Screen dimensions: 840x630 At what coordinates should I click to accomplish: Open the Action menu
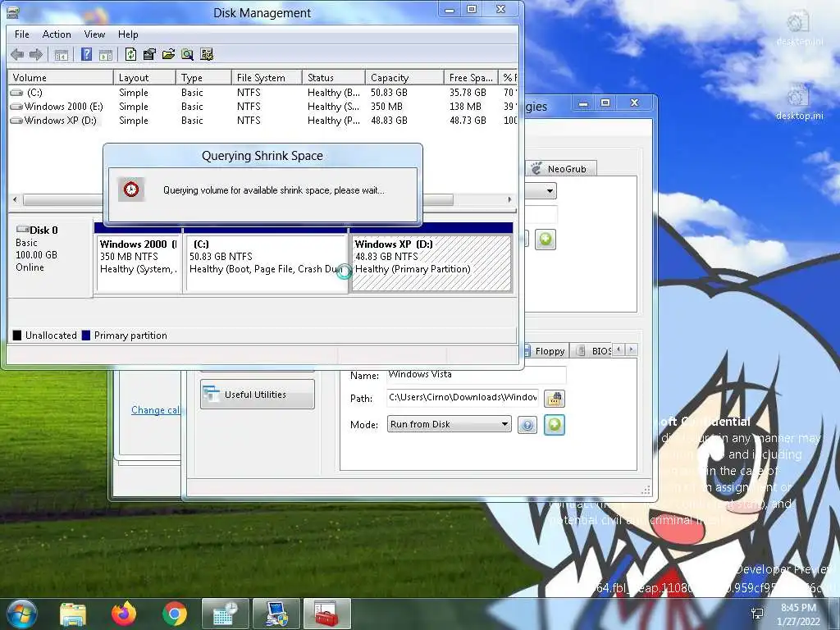pyautogui.click(x=57, y=34)
